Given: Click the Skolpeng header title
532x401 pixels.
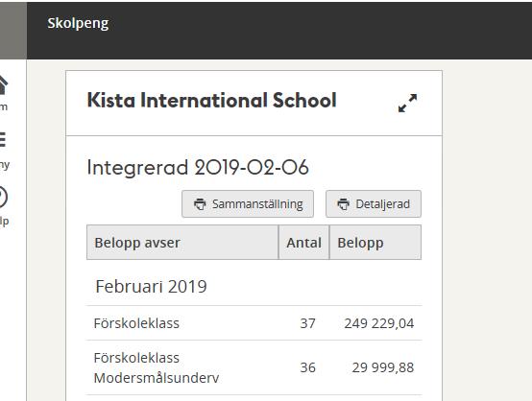Looking at the screenshot, I should pyautogui.click(x=78, y=24).
